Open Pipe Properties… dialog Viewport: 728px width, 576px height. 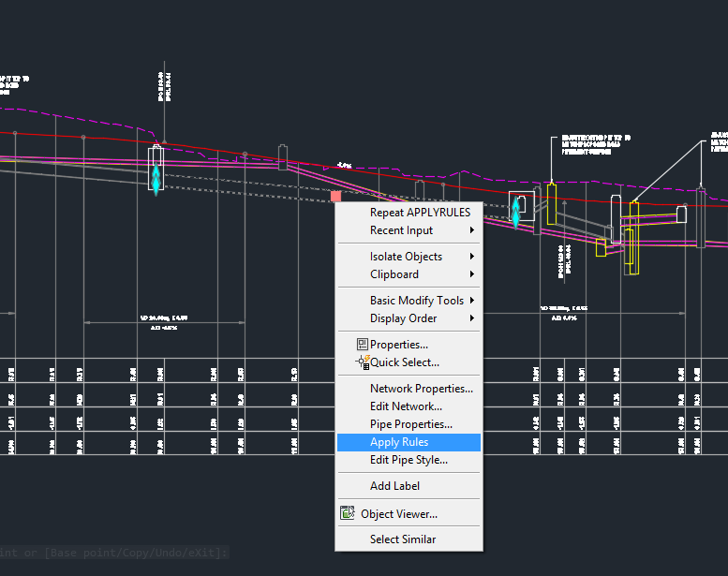click(409, 424)
